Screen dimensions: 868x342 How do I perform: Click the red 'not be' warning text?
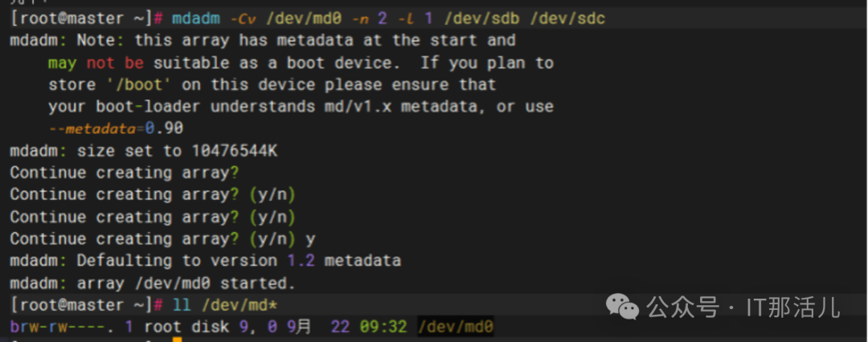[115, 63]
